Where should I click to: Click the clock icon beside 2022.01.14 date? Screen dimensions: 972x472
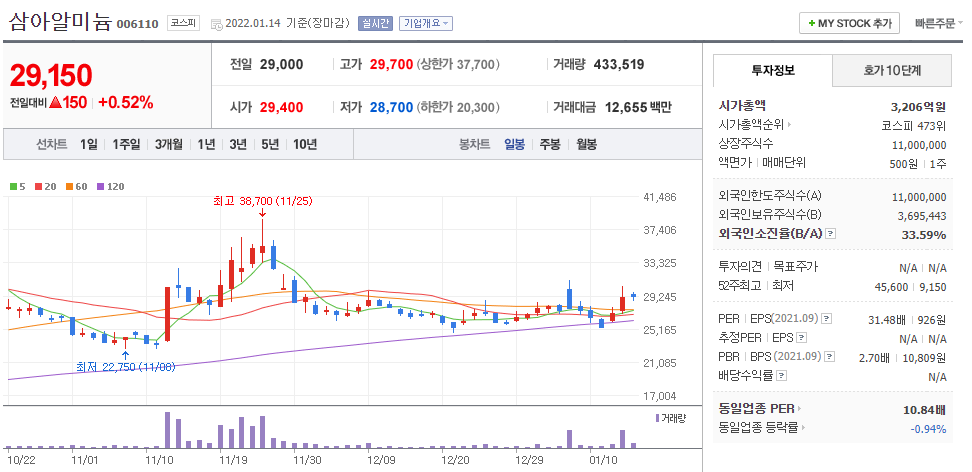pyautogui.click(x=216, y=24)
